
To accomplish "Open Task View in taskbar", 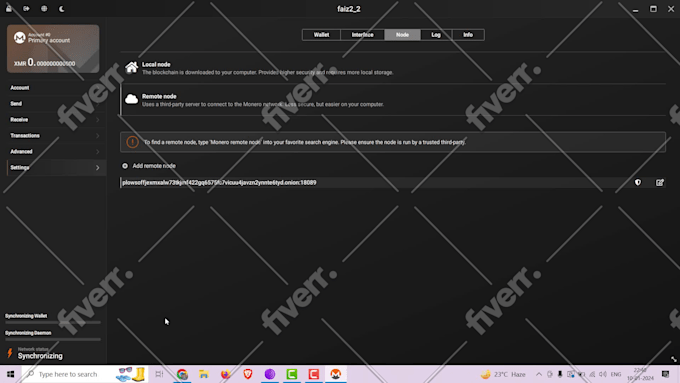I will (x=159, y=374).
